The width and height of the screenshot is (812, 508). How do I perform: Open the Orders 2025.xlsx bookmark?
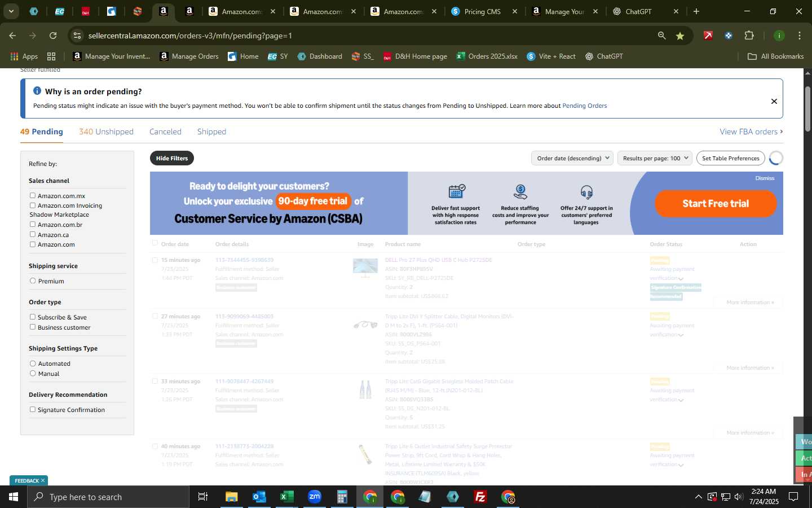pos(487,56)
